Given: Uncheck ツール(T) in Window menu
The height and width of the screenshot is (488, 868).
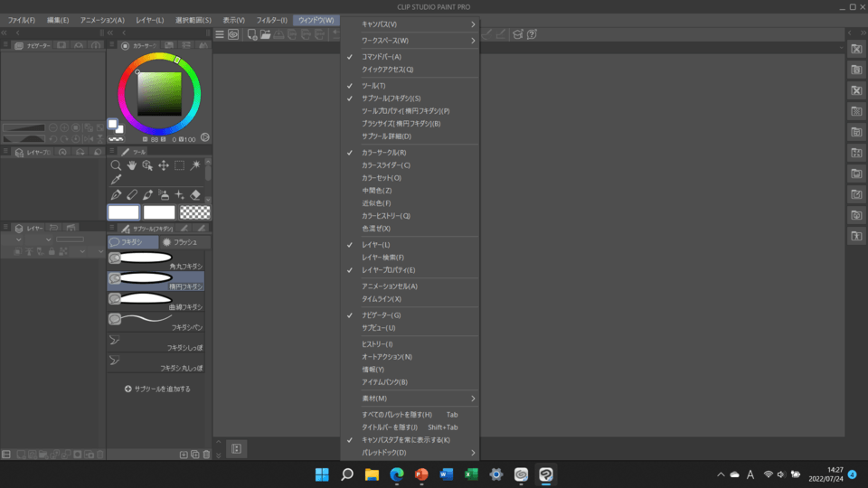Looking at the screenshot, I should tap(410, 86).
